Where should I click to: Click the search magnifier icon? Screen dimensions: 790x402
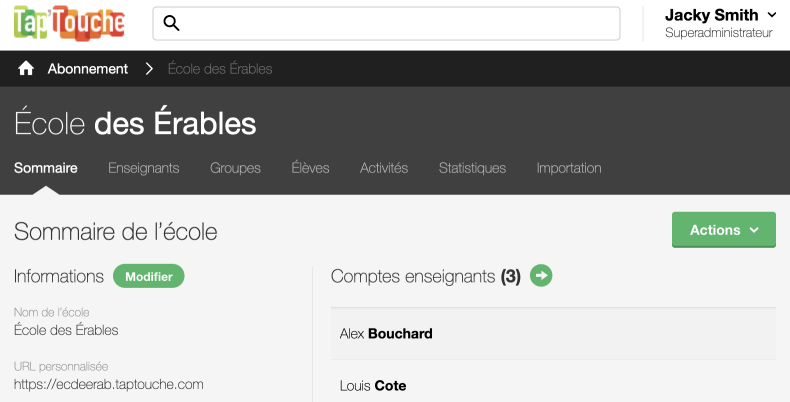point(171,23)
